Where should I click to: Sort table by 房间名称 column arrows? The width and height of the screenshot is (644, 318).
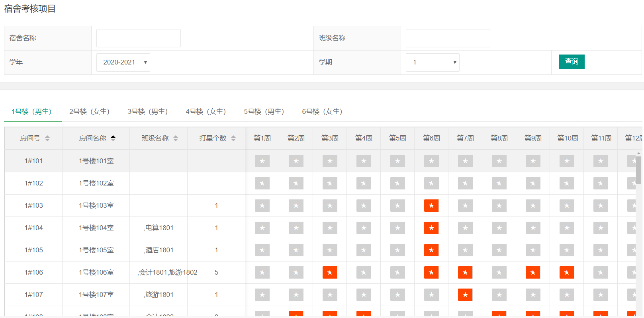[x=113, y=138]
